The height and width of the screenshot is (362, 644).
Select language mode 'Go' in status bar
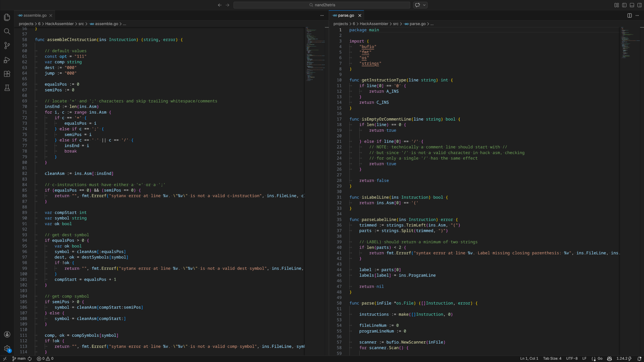[600, 359]
